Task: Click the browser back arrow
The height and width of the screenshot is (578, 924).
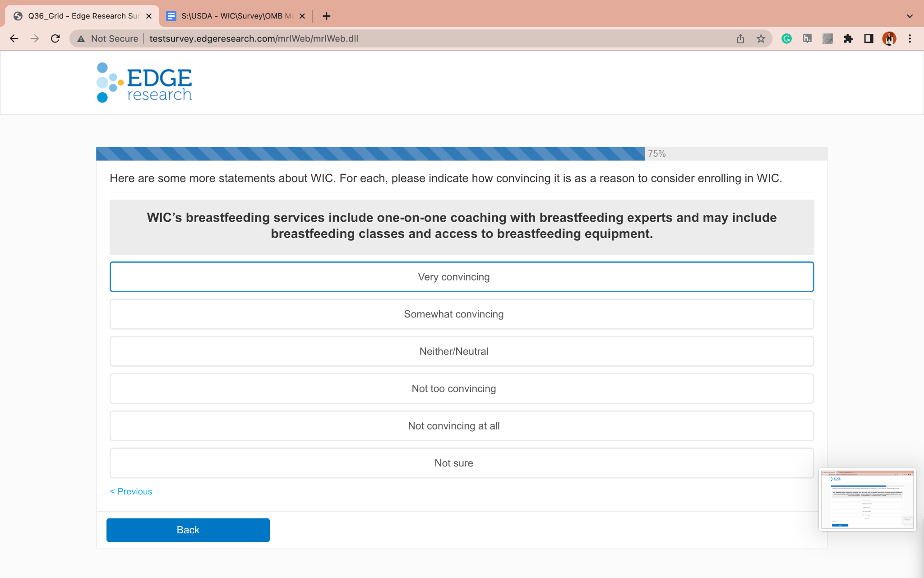Action: (x=14, y=39)
